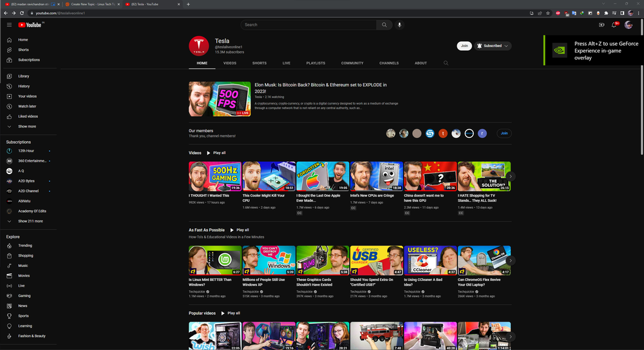The width and height of the screenshot is (644, 350).
Task: Open the 500 FPS live stream thumbnail
Action: point(220,99)
